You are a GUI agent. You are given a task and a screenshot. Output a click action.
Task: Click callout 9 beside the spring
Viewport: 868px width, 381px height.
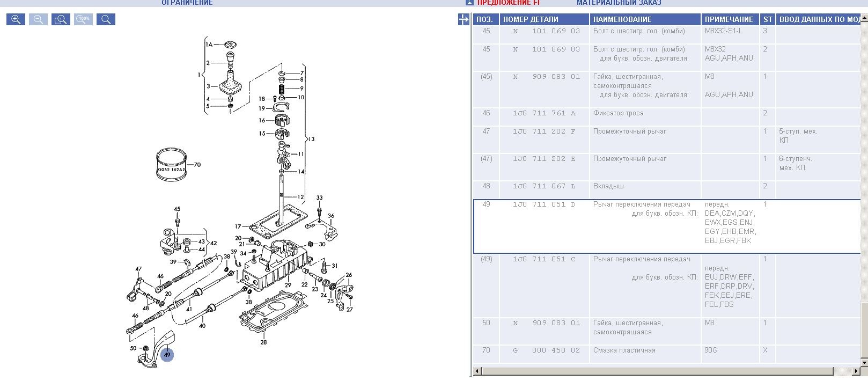coord(301,89)
